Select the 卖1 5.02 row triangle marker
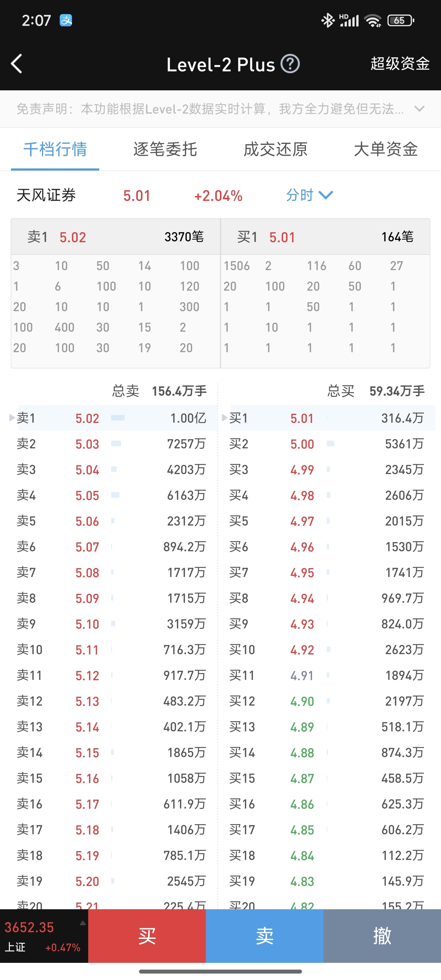This screenshot has height=980, width=441. click(12, 418)
